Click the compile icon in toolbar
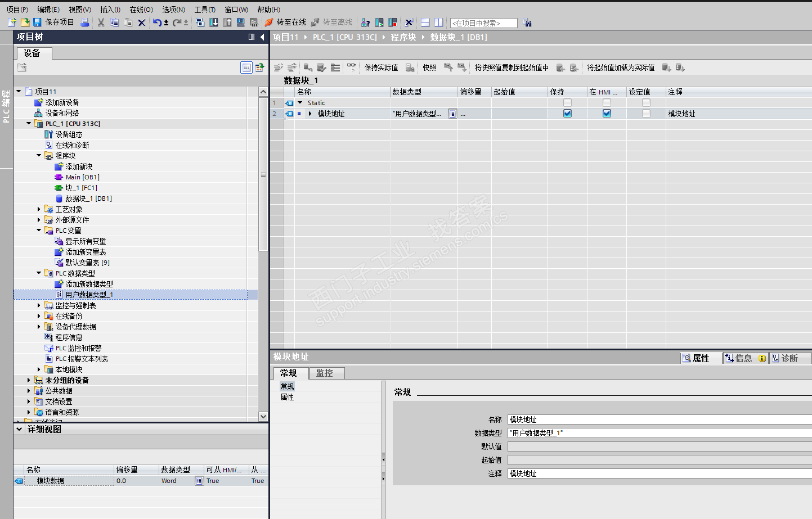 [200, 22]
